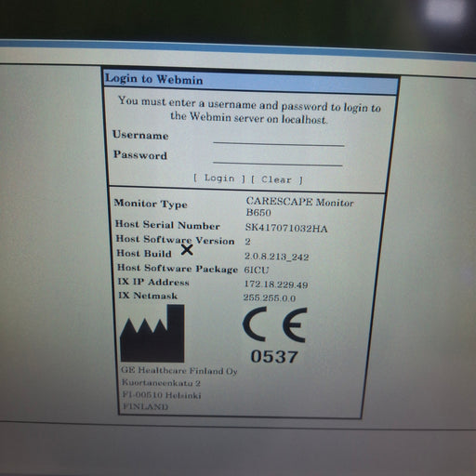Click the 'IX IP Address' label
Viewport: 476px width, 476px height.
[x=153, y=282]
